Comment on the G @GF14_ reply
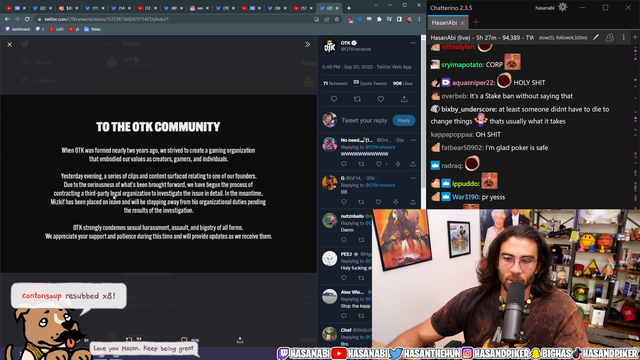 344,202
